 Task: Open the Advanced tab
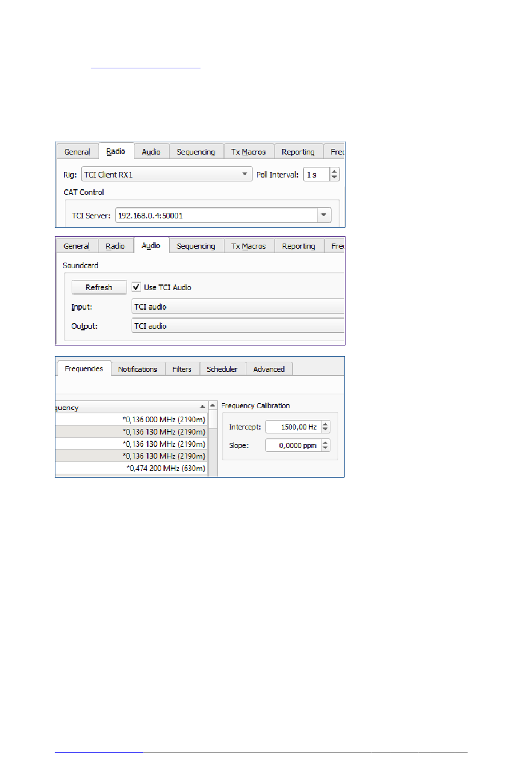tap(269, 369)
